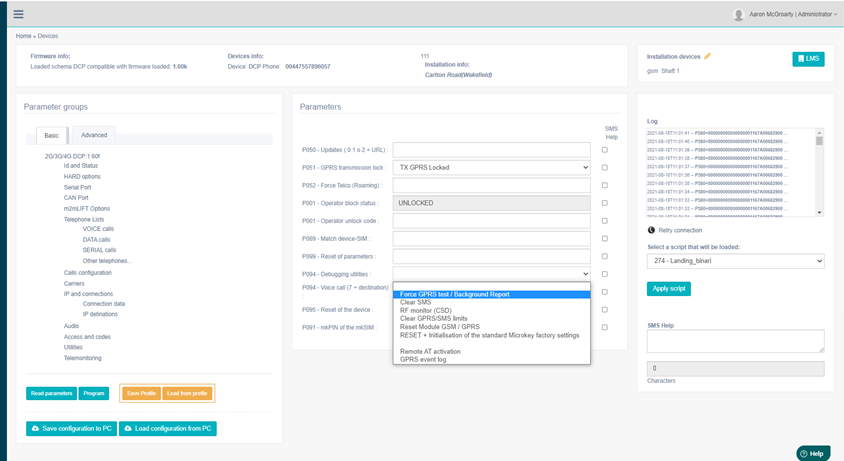Tick SMS checkbox for P095 Reset of the device
Screen dimensions: 844x461
click(604, 310)
